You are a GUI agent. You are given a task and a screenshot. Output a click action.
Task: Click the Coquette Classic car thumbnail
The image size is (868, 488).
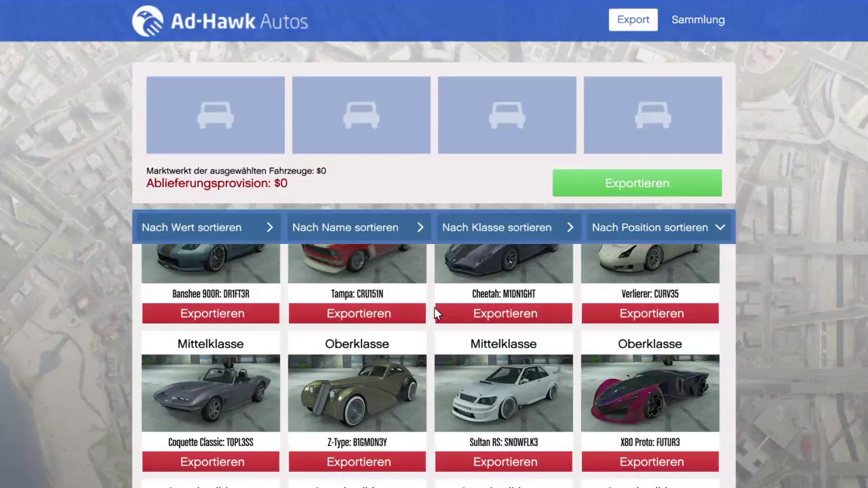pos(211,393)
